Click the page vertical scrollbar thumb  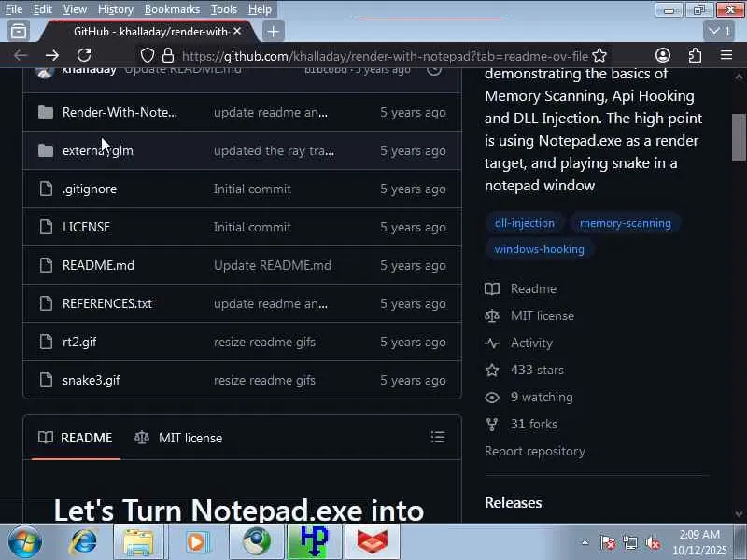739,138
